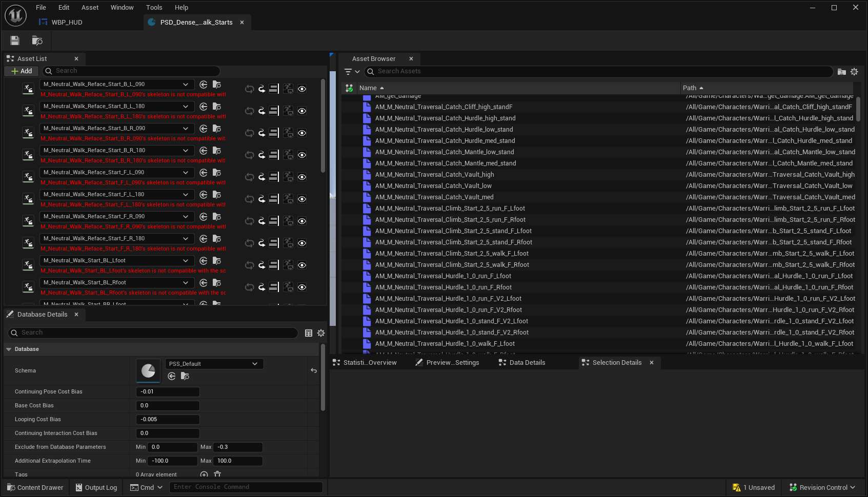
Task: Toggle eye visibility for M_Neutral_Walk_Reface_Start_B_L_090
Action: point(302,89)
